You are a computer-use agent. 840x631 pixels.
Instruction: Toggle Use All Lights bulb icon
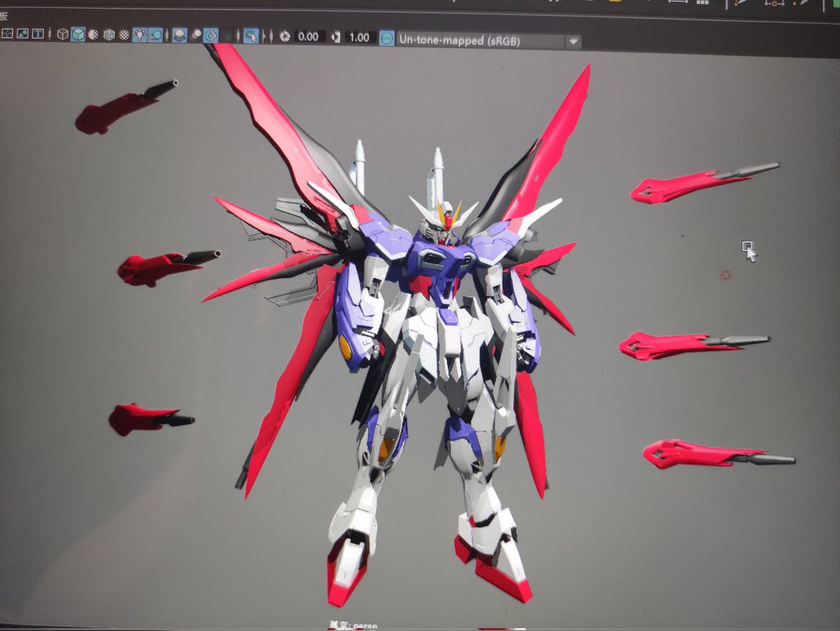pyautogui.click(x=140, y=34)
